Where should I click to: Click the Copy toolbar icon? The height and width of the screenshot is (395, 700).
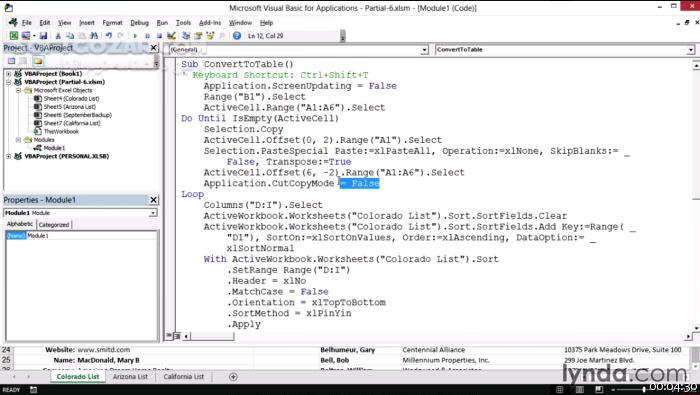70,36
